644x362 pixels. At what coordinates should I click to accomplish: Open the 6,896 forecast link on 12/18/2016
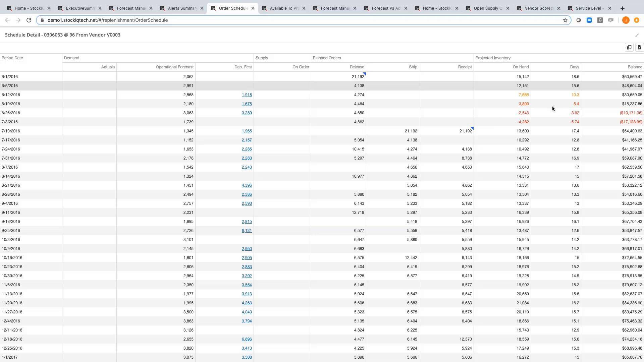(247, 339)
